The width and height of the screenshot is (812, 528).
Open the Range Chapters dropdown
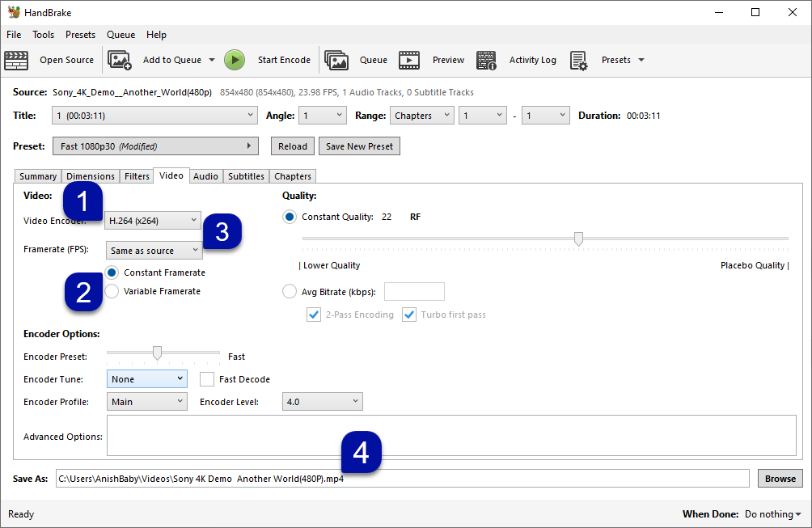[422, 116]
